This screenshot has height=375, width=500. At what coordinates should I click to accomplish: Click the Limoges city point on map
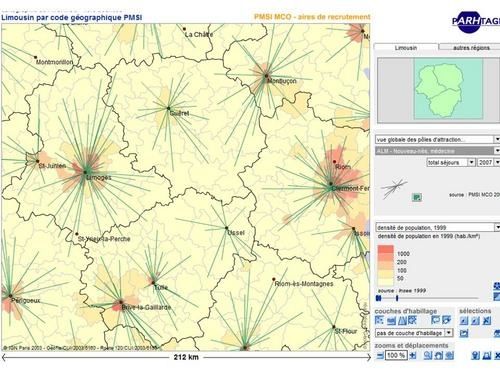[x=85, y=172]
